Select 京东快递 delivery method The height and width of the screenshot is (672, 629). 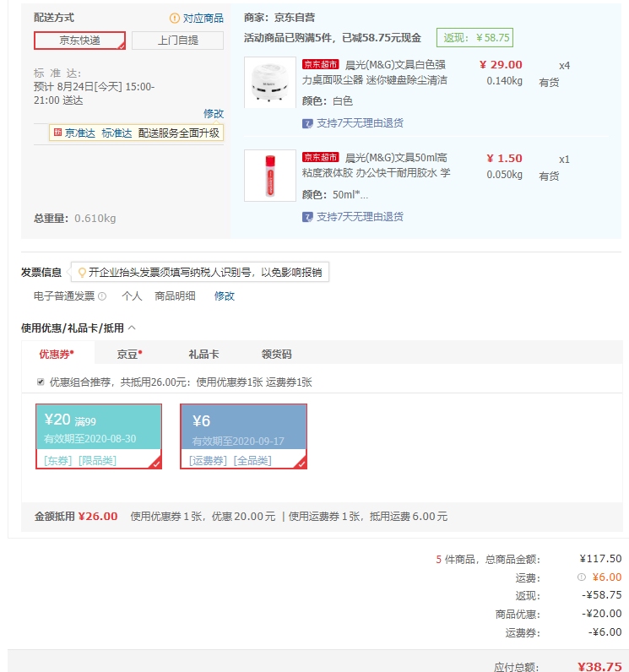tap(79, 41)
